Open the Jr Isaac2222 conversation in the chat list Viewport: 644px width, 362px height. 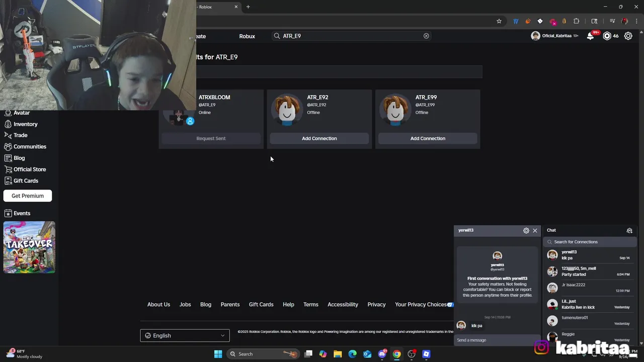click(x=590, y=288)
